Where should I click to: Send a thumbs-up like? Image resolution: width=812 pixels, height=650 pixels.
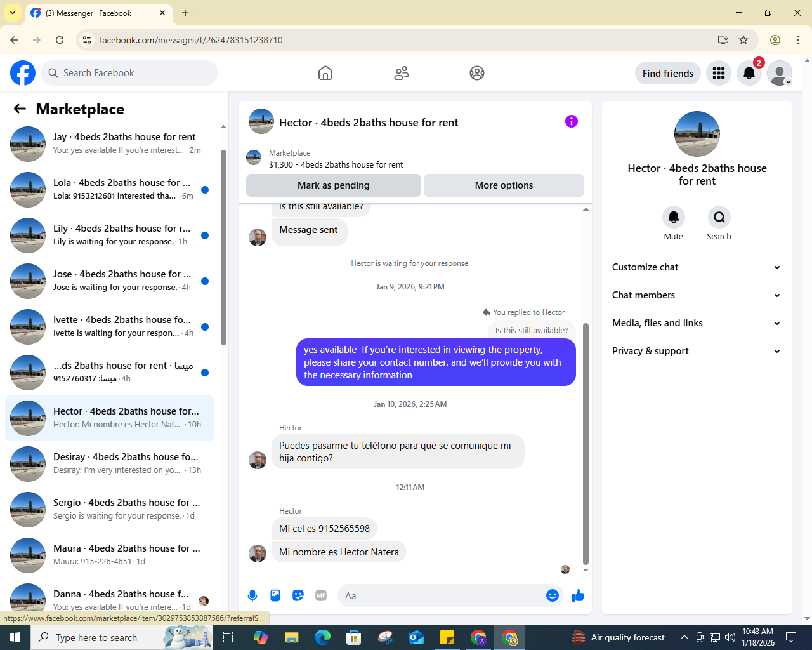tap(578, 595)
